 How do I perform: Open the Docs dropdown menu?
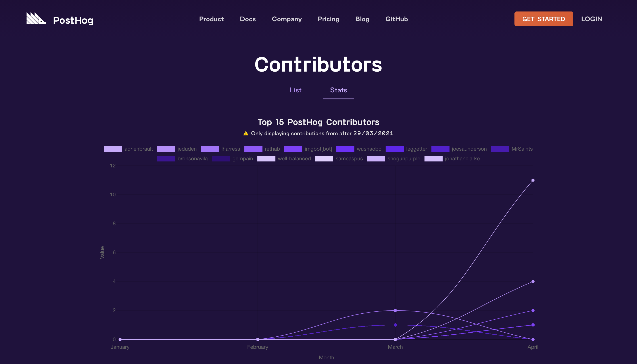(x=248, y=19)
